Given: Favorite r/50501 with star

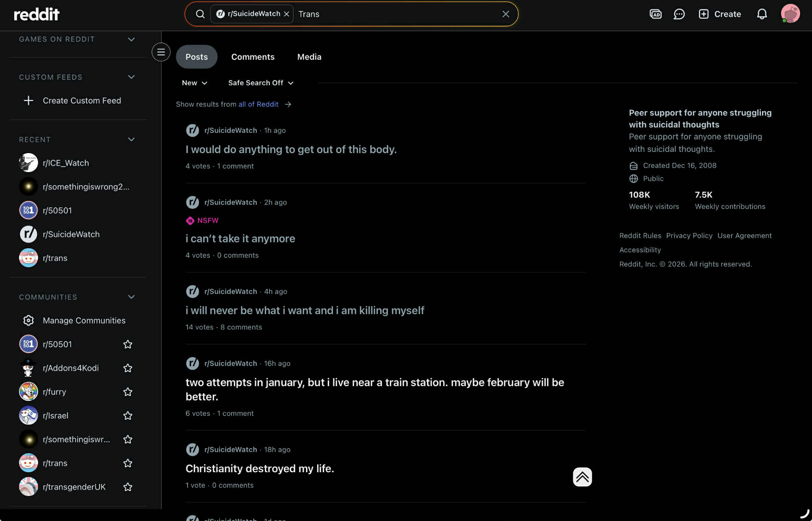Looking at the screenshot, I should pos(128,344).
